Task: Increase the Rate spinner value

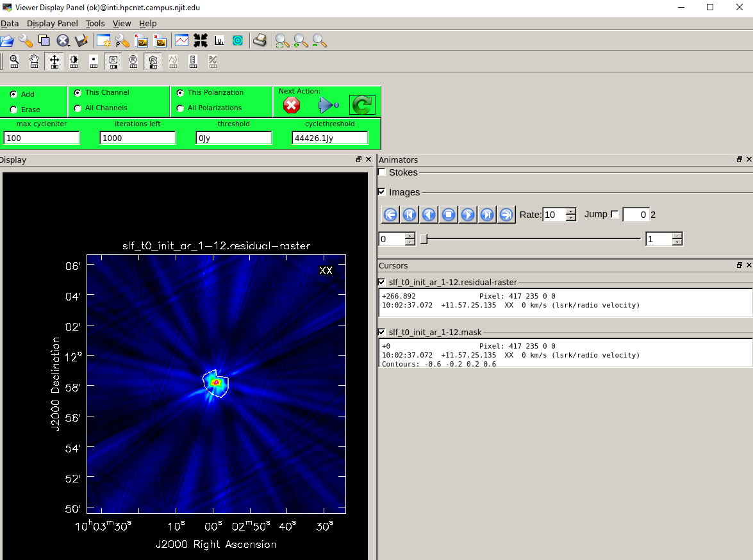Action: pos(571,211)
